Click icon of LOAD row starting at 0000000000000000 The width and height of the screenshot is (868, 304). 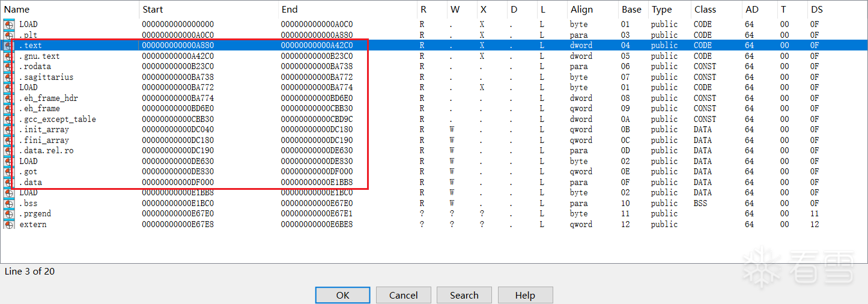click(9, 24)
